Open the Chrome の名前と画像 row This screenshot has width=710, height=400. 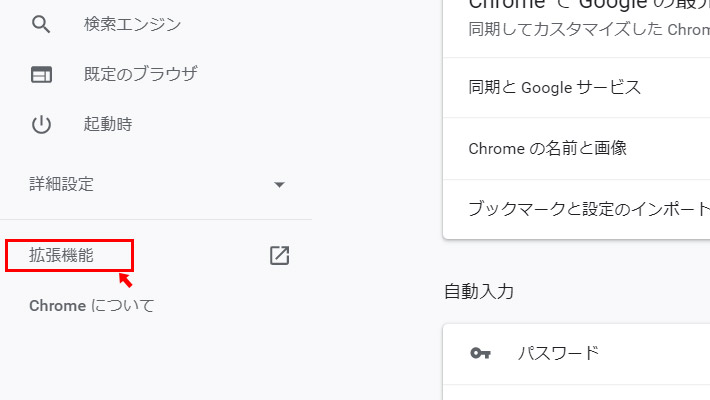[x=547, y=148]
